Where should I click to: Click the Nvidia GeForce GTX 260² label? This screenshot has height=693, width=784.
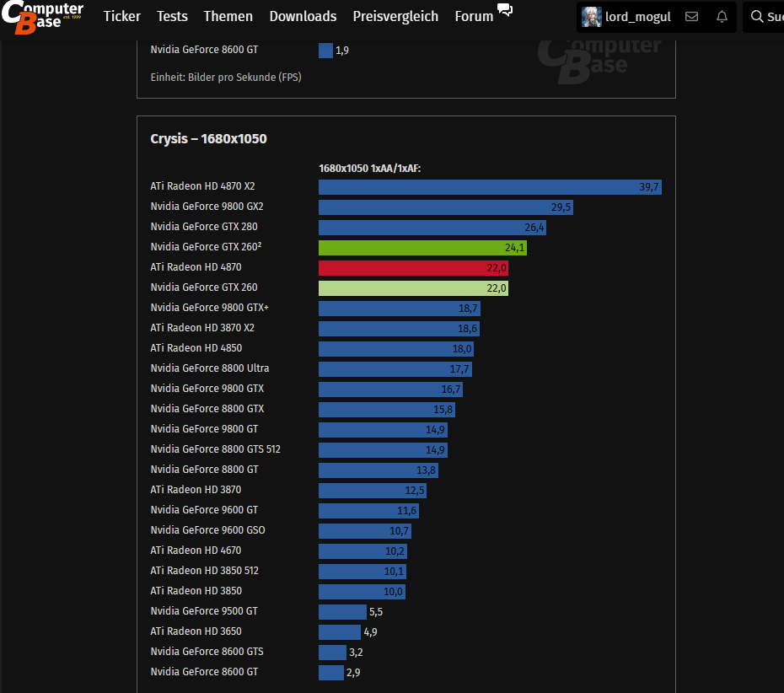click(x=206, y=246)
